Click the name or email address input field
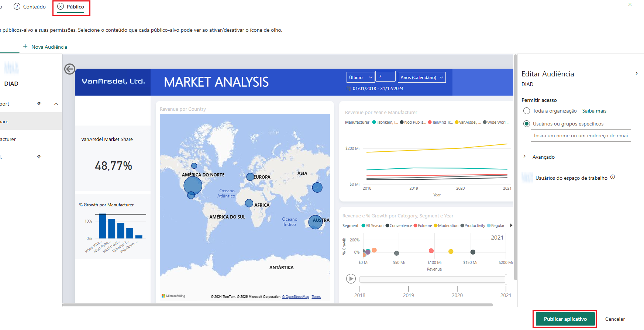Image resolution: width=644 pixels, height=330 pixels. pyautogui.click(x=581, y=135)
